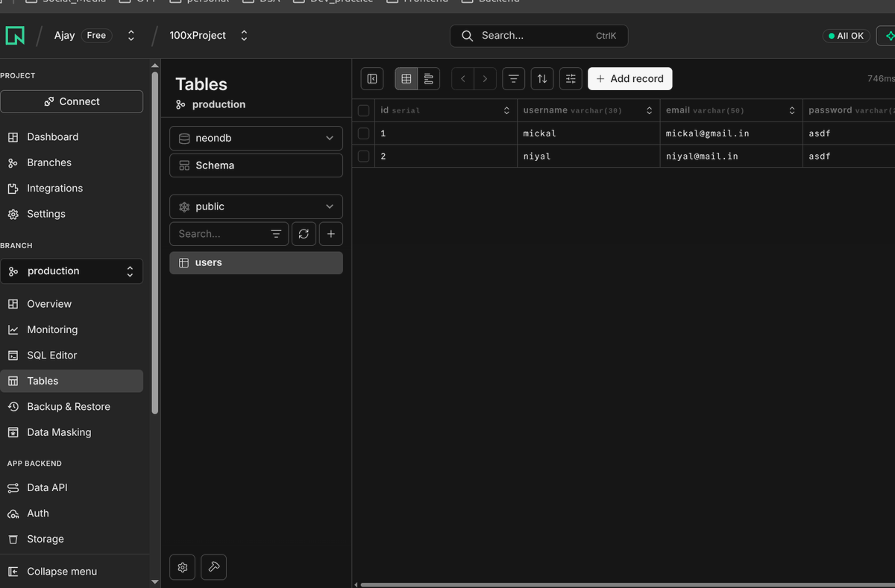Add a new table with plus icon
The width and height of the screenshot is (895, 588).
coord(331,234)
